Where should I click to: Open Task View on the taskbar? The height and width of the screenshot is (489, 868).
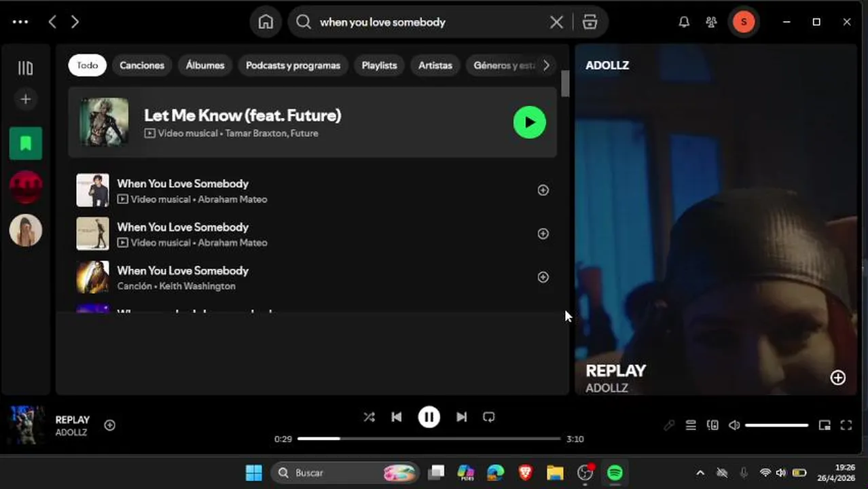click(x=436, y=473)
